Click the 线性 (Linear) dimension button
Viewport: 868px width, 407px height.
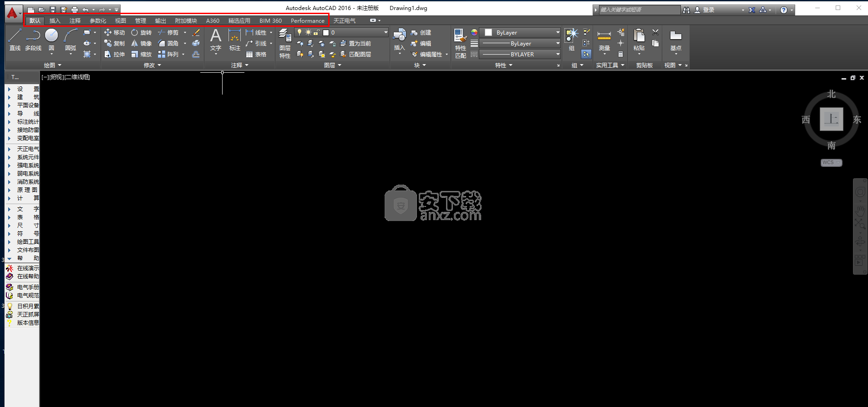point(256,33)
